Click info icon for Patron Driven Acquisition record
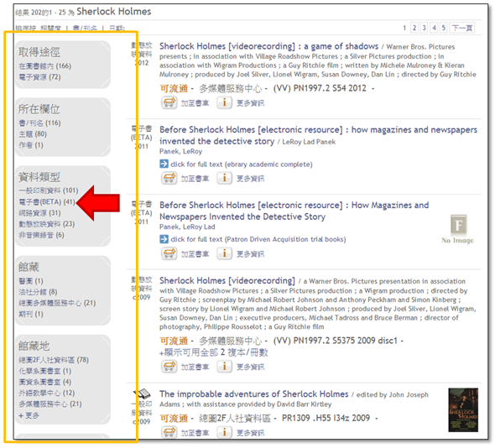 [224, 253]
